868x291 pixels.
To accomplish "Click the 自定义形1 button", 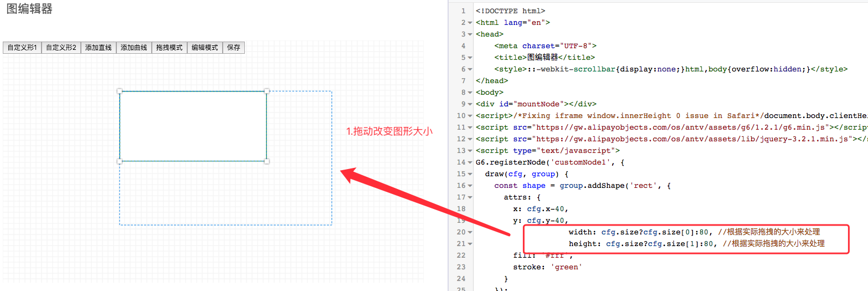I will [x=22, y=48].
